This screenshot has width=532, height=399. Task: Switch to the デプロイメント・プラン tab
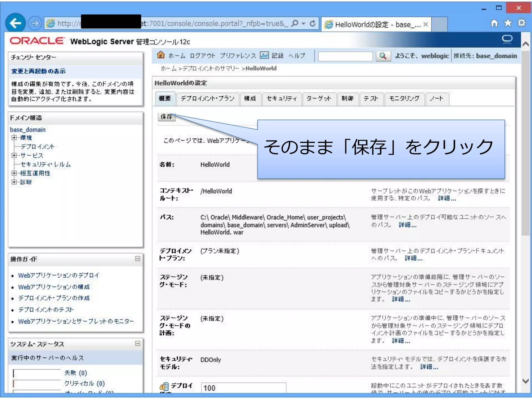click(x=208, y=99)
